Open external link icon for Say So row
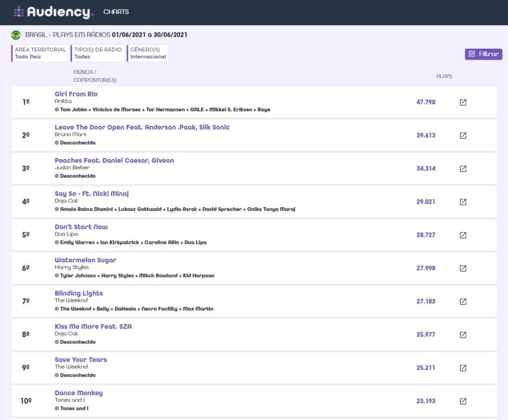The height and width of the screenshot is (420, 508). click(x=463, y=202)
